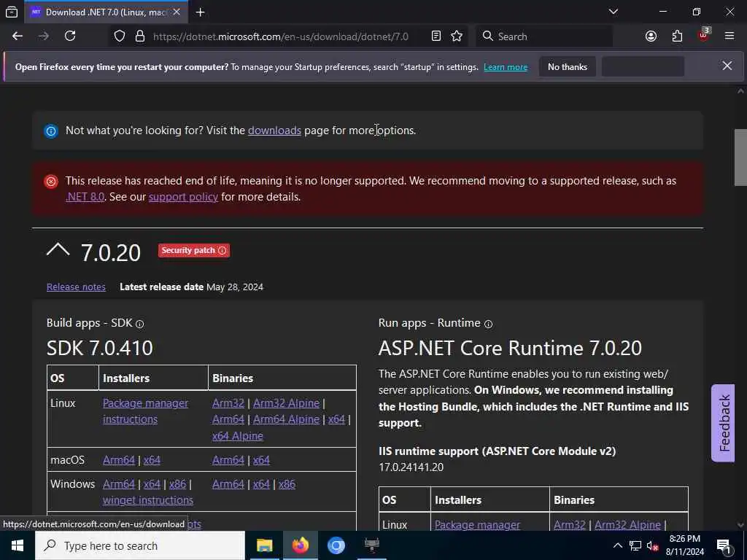
Task: Close the Download .NET 7.0 tab
Action: pyautogui.click(x=177, y=12)
